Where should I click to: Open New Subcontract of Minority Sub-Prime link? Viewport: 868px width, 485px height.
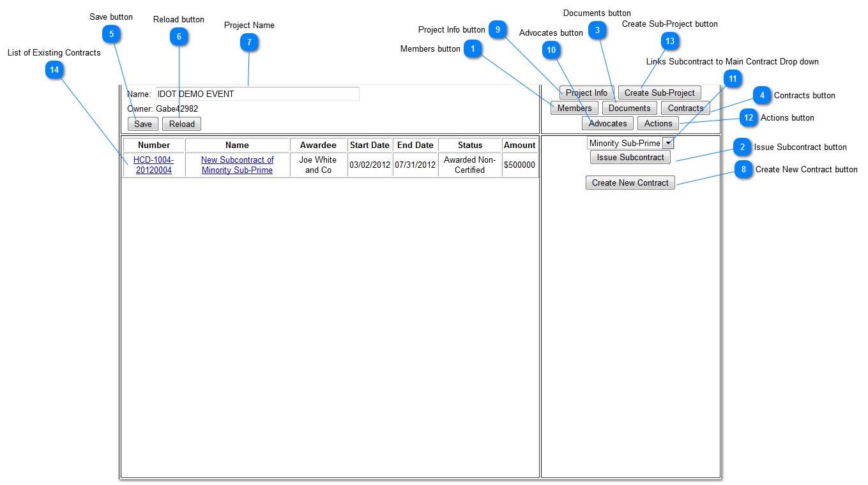click(237, 165)
